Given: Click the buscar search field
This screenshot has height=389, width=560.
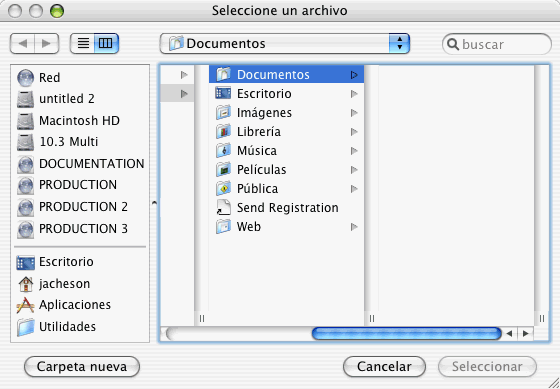Looking at the screenshot, I should 497,44.
